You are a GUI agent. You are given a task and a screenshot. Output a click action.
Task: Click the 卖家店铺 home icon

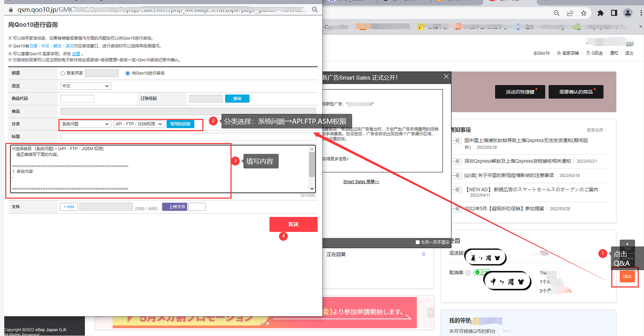tap(559, 53)
